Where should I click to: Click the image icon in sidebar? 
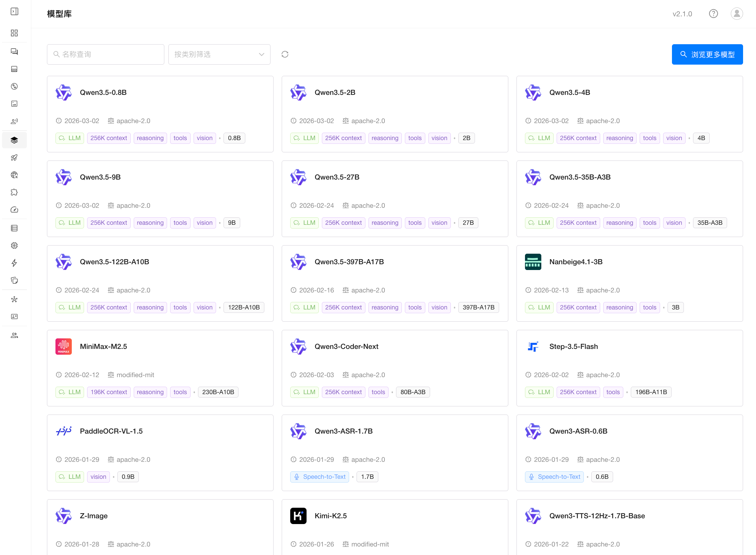(14, 104)
